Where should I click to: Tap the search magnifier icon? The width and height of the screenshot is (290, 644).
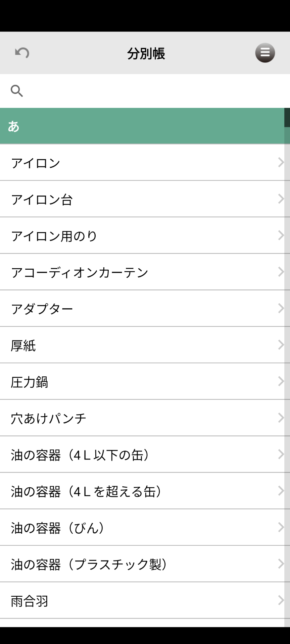[x=17, y=91]
